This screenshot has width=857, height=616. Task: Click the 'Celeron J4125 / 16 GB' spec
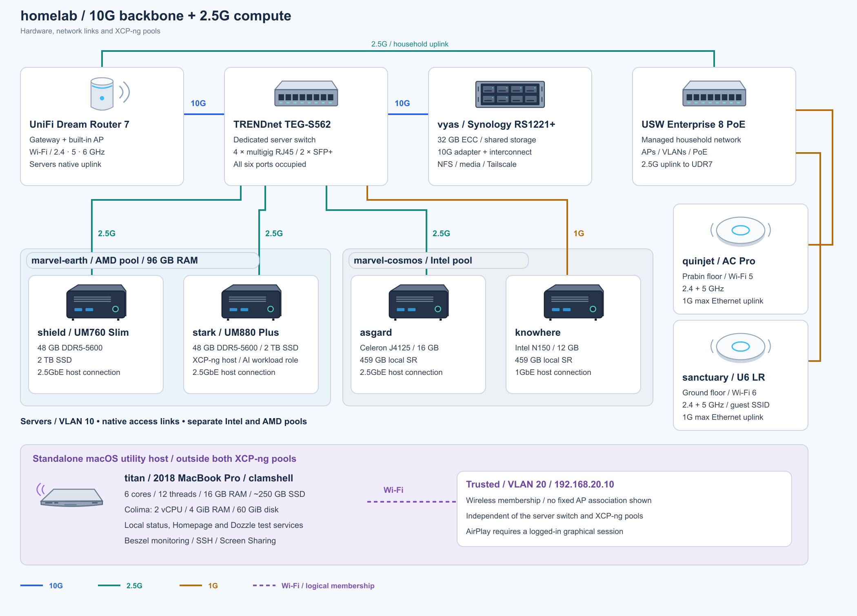coord(399,348)
